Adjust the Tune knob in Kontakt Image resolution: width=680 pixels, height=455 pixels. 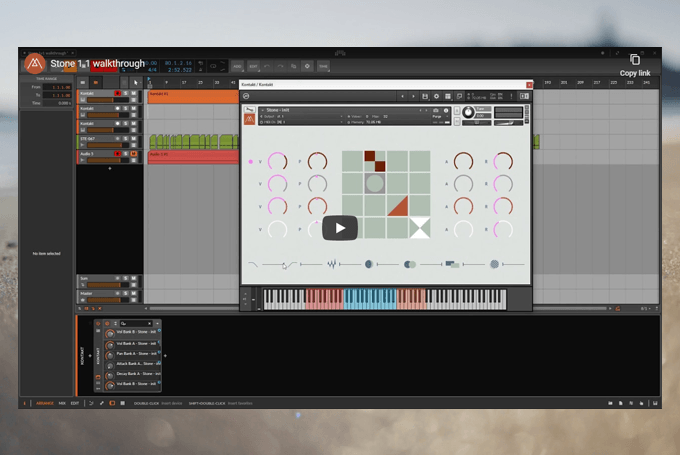(x=468, y=112)
